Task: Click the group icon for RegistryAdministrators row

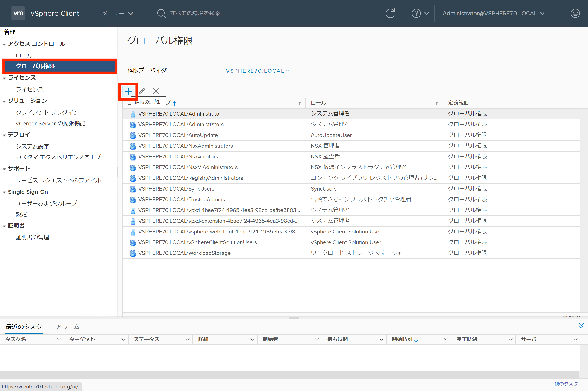Action: (x=133, y=178)
